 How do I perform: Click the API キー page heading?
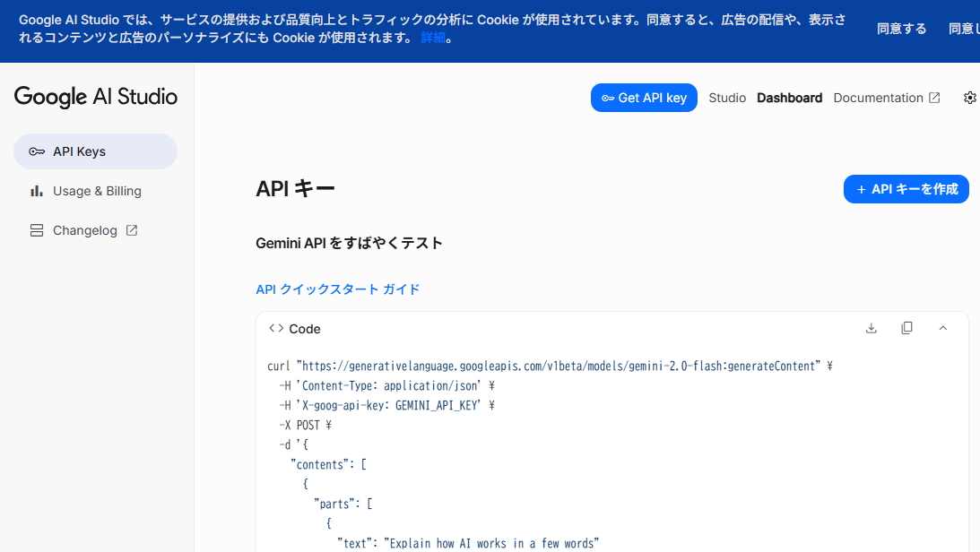pyautogui.click(x=296, y=188)
